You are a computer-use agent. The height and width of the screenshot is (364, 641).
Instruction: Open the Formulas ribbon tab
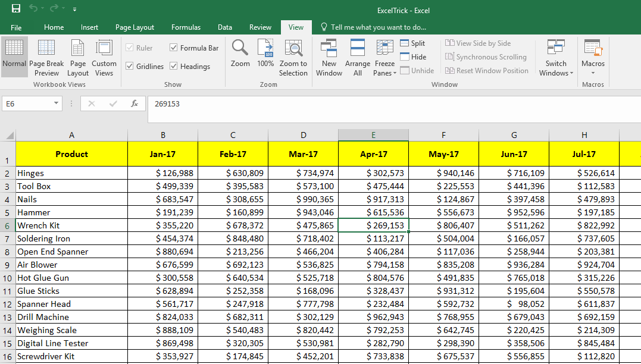coord(186,27)
